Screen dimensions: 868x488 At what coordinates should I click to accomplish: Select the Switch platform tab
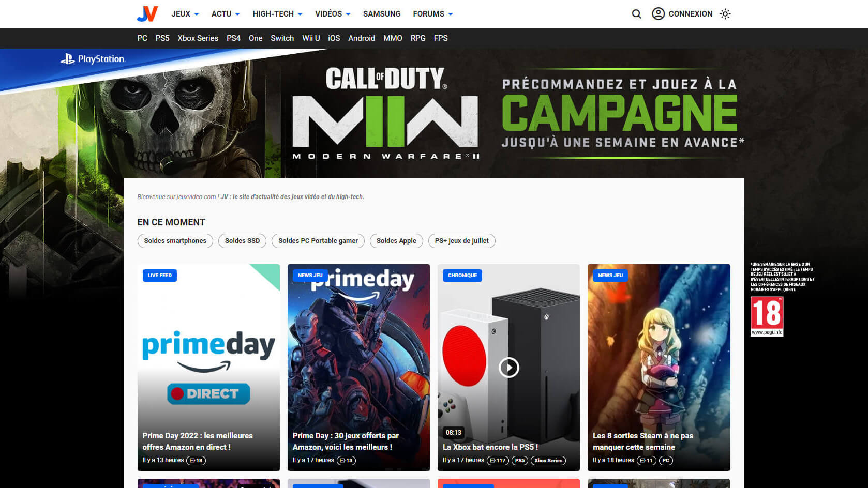[x=282, y=38]
